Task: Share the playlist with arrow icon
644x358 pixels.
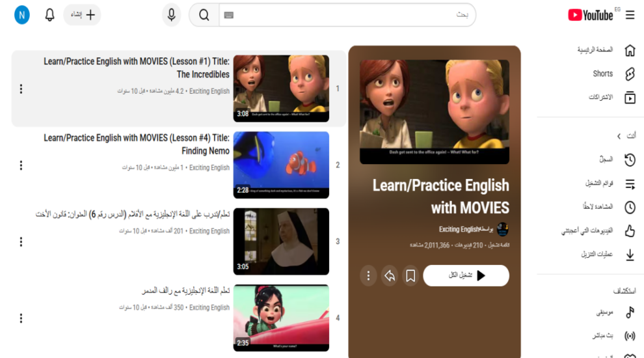Action: tap(390, 275)
